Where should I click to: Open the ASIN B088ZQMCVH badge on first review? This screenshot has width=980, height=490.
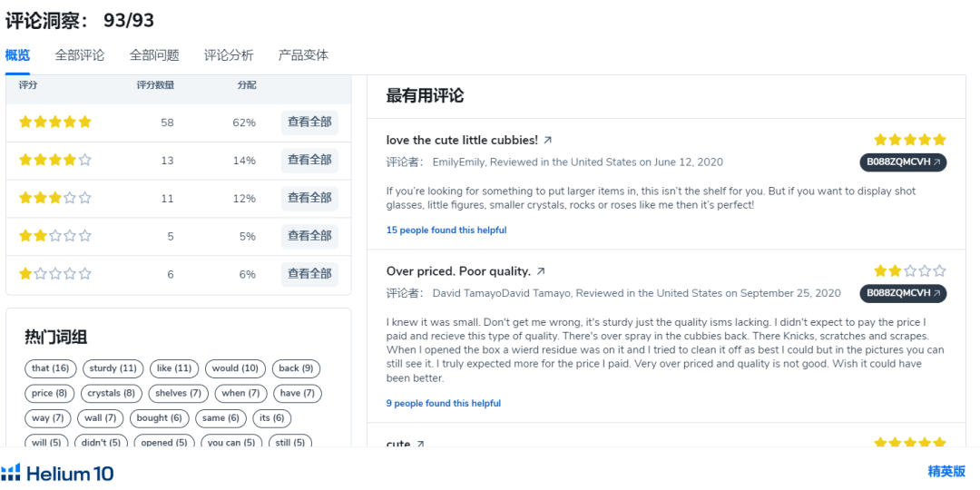tap(903, 162)
